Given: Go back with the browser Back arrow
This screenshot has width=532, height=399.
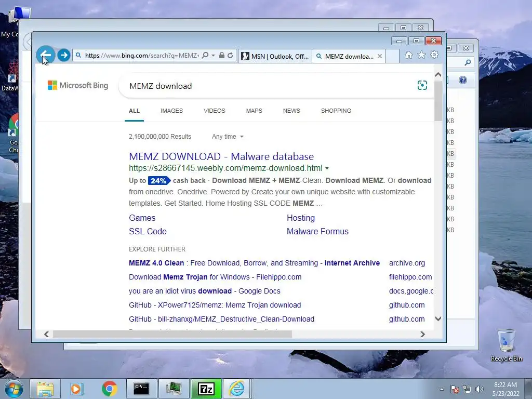Looking at the screenshot, I should pos(46,55).
